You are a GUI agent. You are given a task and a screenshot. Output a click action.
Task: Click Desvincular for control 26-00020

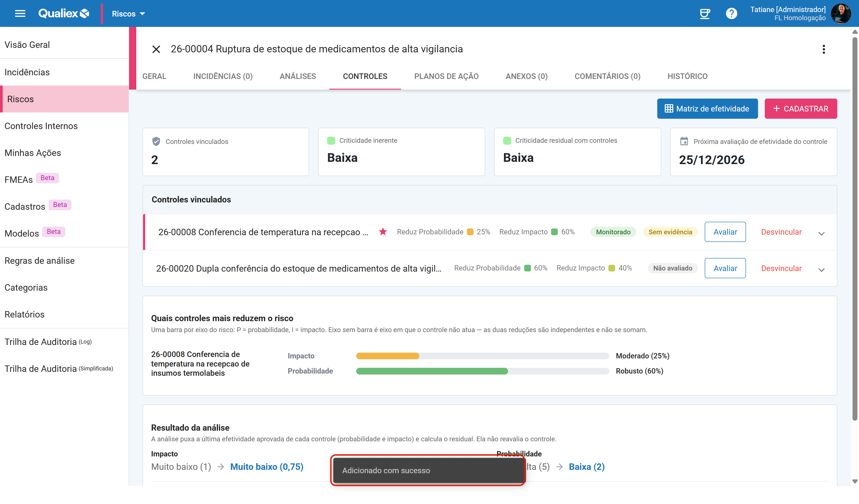(781, 268)
